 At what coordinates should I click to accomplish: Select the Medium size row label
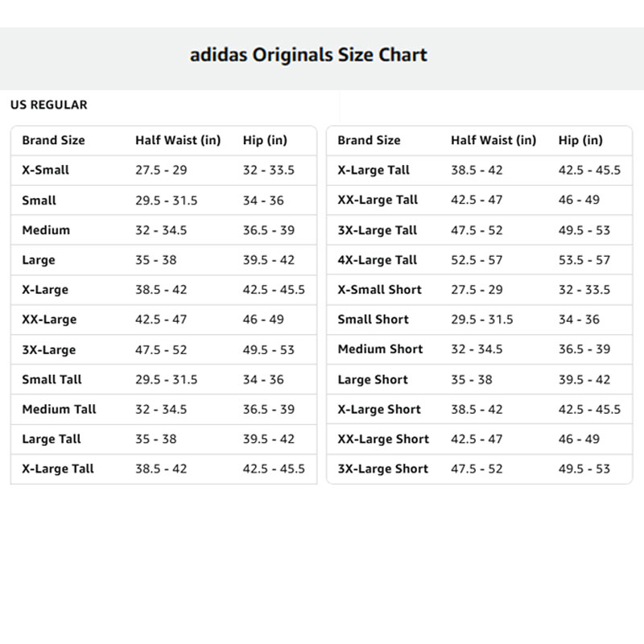pos(46,230)
